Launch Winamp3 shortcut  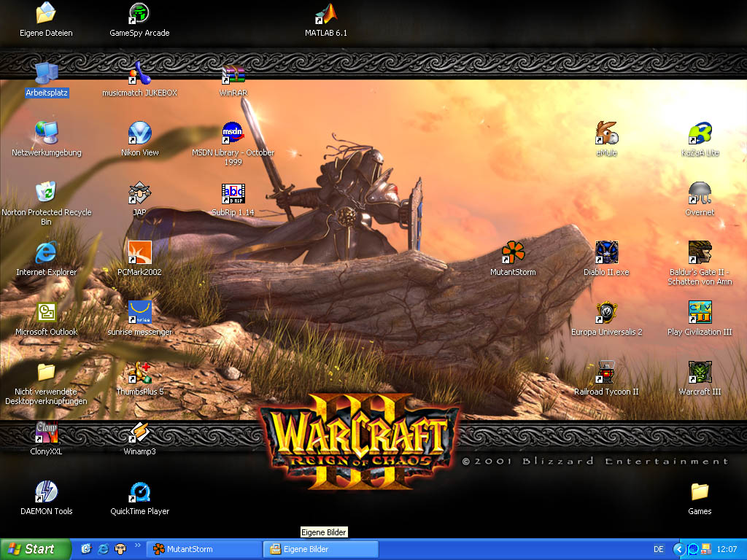click(139, 432)
